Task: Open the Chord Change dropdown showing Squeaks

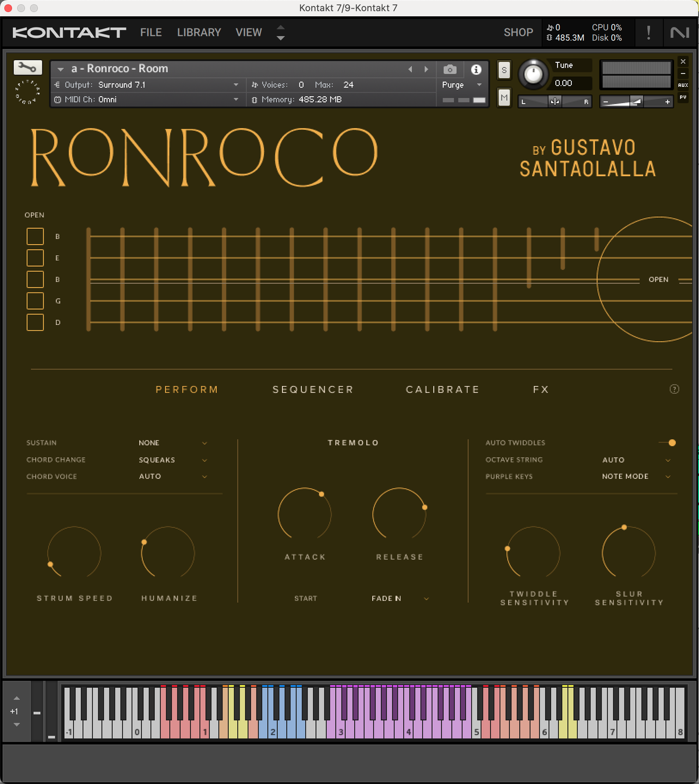Action: pos(173,460)
